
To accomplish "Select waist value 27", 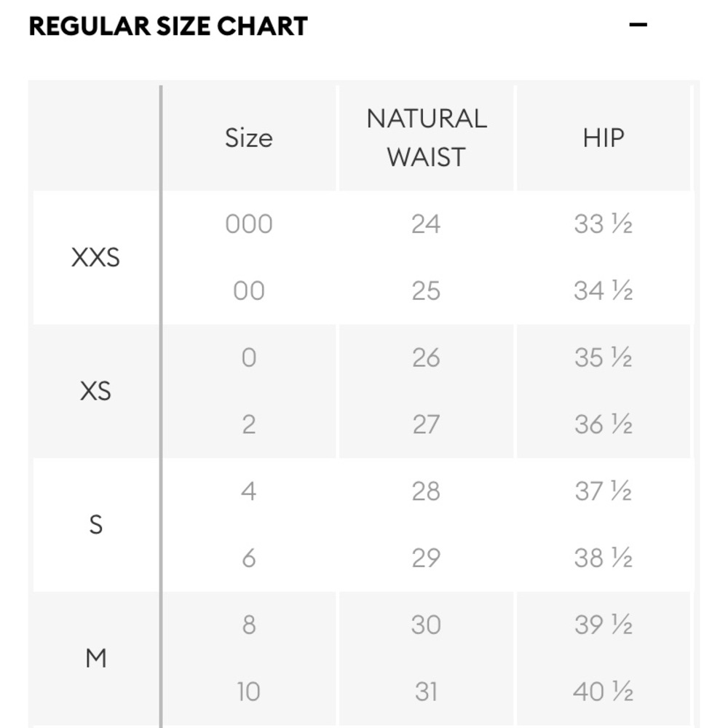I will pyautogui.click(x=426, y=424).
